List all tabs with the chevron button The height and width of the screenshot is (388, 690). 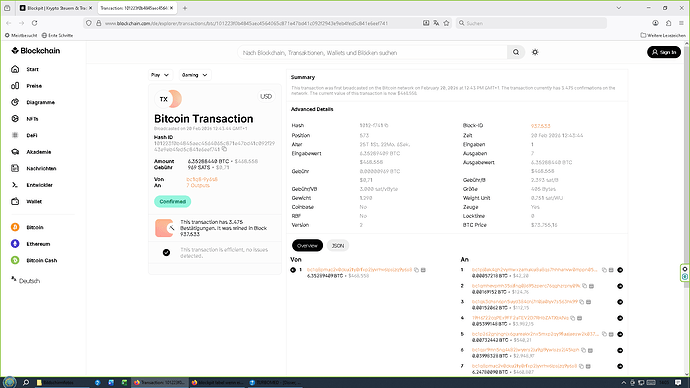(x=618, y=8)
